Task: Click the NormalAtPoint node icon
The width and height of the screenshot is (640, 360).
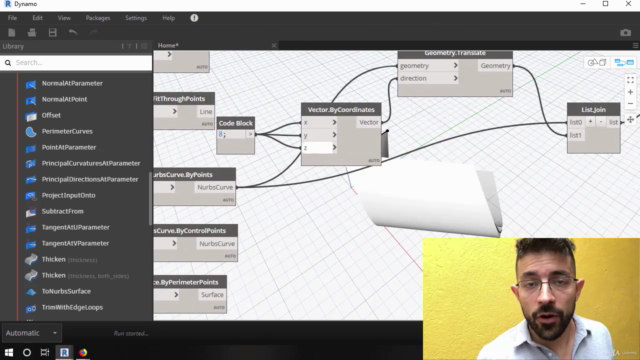Action: (x=31, y=100)
